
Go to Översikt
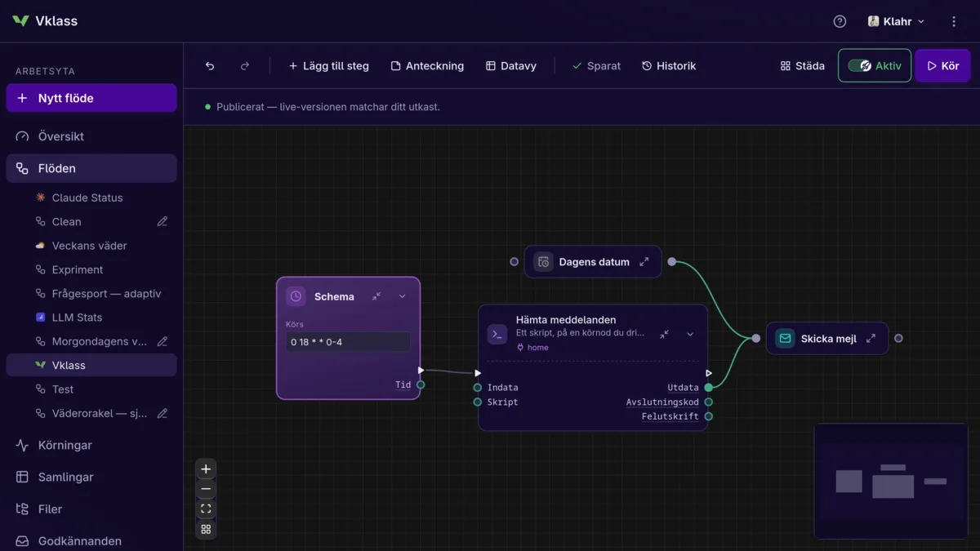91,136
